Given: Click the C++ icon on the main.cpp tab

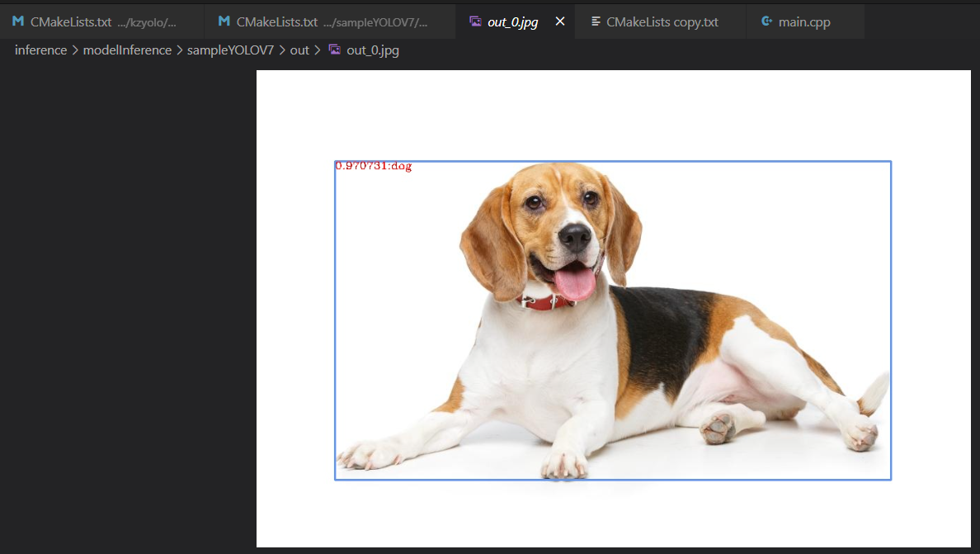Looking at the screenshot, I should (x=766, y=21).
